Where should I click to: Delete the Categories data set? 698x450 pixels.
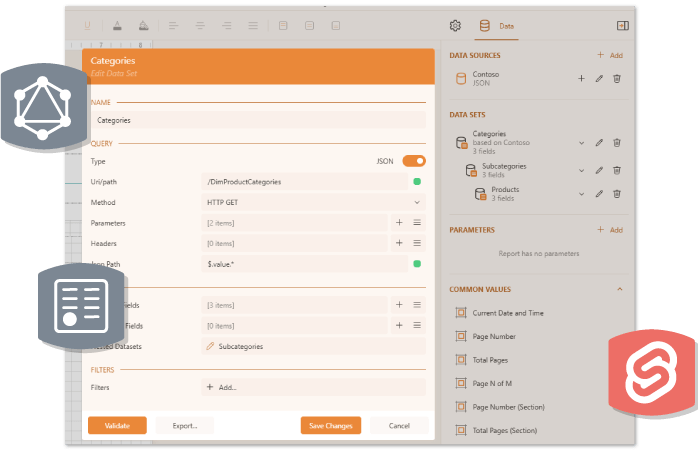617,143
